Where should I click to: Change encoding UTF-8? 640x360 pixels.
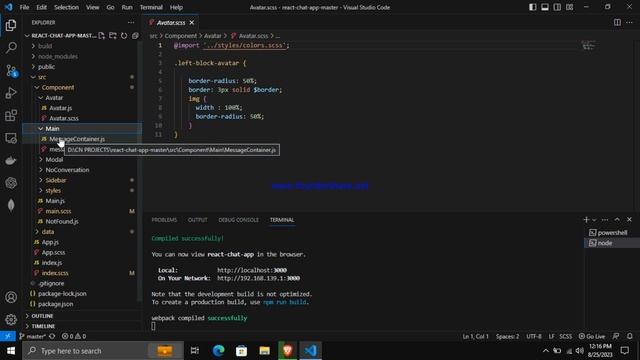534,336
